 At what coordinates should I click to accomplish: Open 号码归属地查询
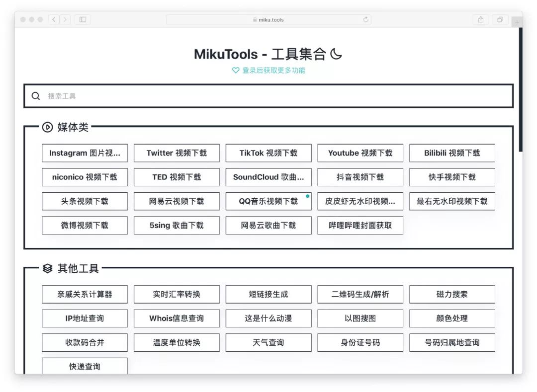pos(451,342)
